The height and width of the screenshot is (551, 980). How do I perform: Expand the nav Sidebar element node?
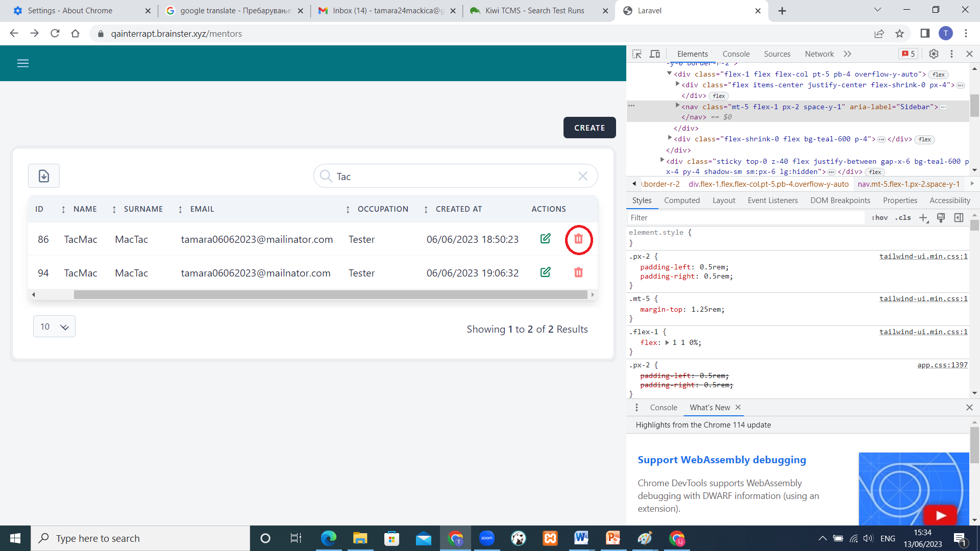click(677, 106)
